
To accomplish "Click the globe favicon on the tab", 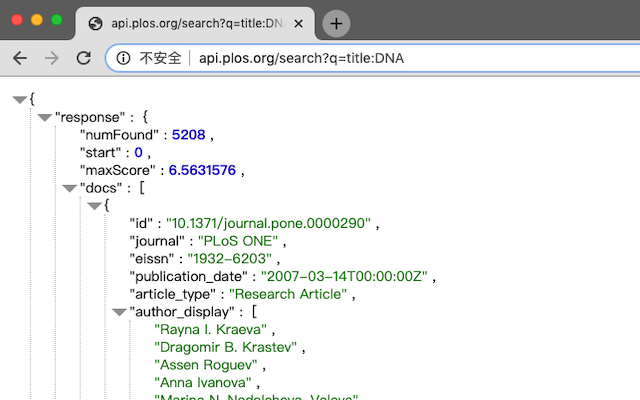I will (96, 24).
